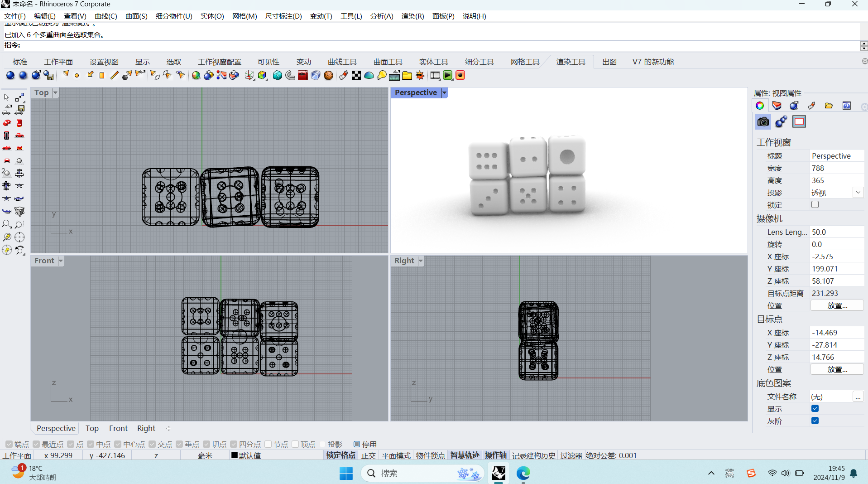This screenshot has width=868, height=484.
Task: Toggle the 最近点 osnap checkbox
Action: tap(36, 444)
